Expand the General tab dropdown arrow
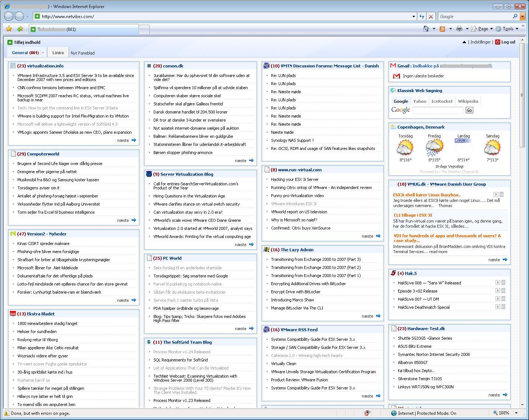The image size is (529, 420). tap(43, 53)
